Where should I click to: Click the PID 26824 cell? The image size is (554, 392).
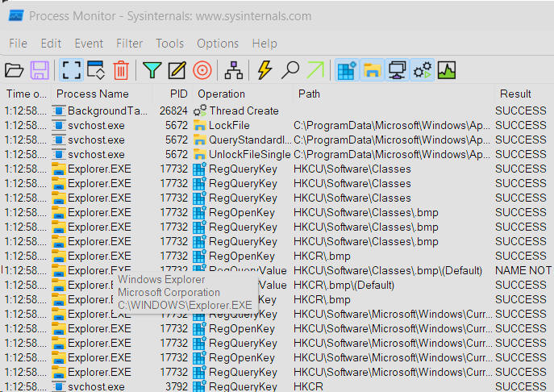tap(173, 111)
